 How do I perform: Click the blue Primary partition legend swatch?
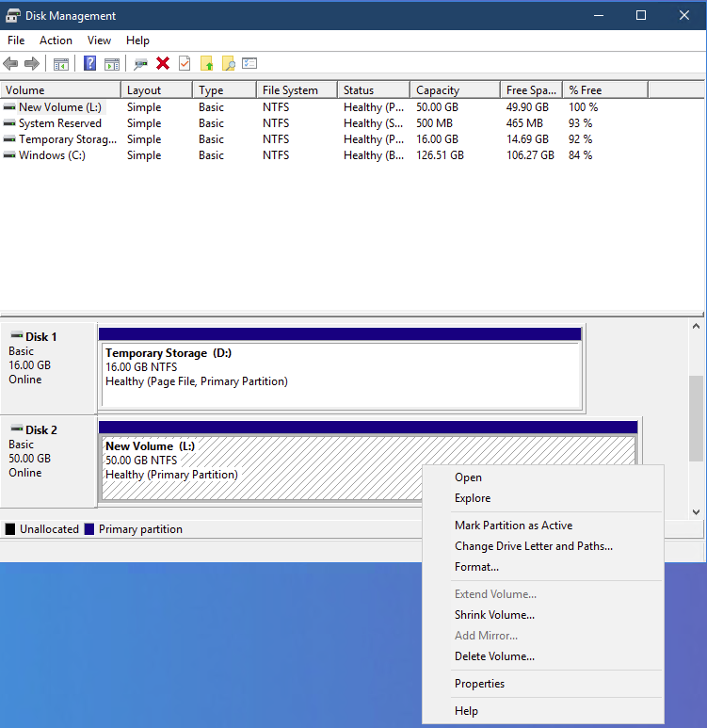[89, 529]
